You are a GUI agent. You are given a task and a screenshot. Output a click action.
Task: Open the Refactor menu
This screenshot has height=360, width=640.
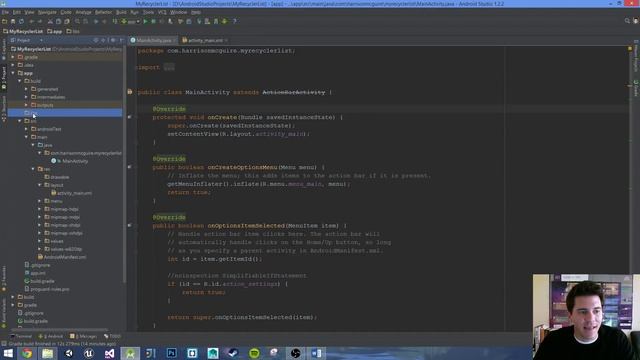103,12
